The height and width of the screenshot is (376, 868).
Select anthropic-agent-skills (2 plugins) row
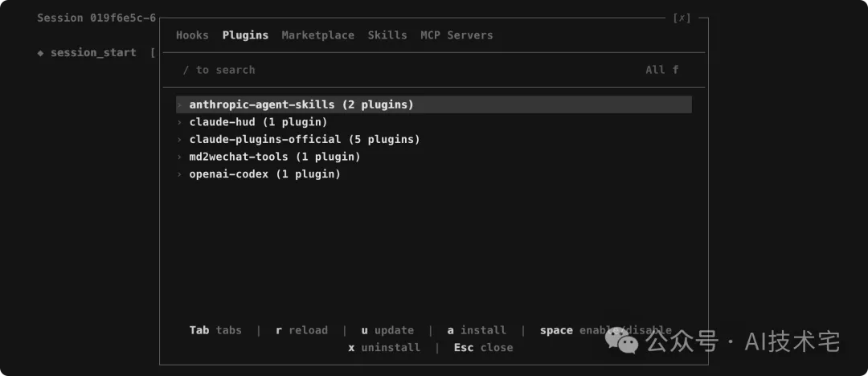pos(434,104)
